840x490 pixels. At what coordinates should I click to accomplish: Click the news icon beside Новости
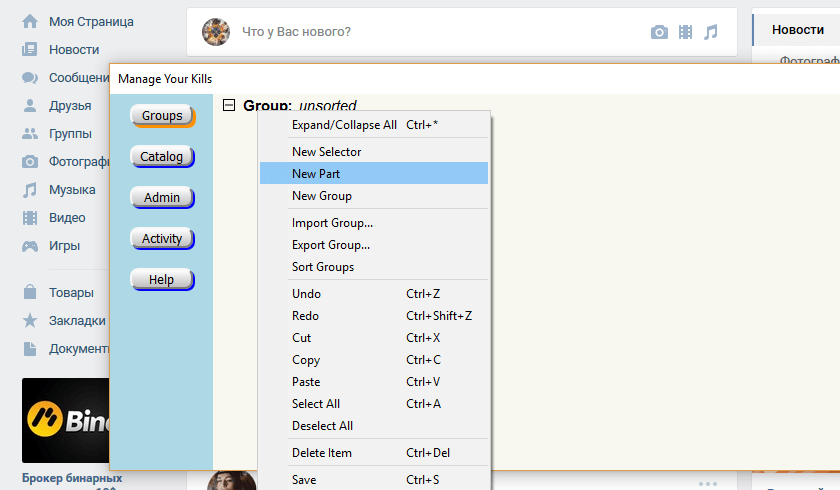point(30,50)
